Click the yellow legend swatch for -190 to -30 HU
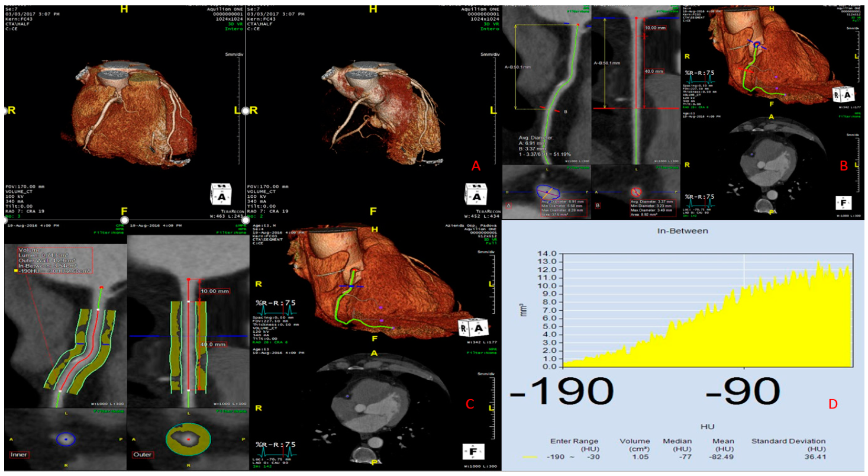This screenshot has width=868, height=476. [529, 458]
